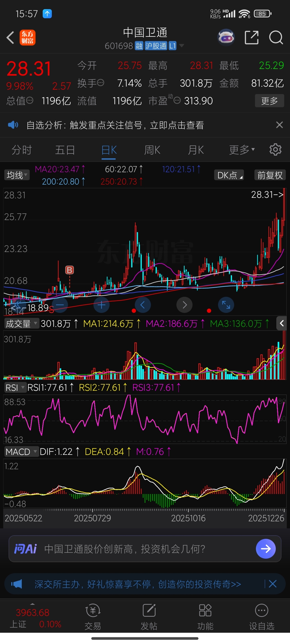290x644 pixels.
Task: Tap the 18.89 low price label
Action: [38, 308]
